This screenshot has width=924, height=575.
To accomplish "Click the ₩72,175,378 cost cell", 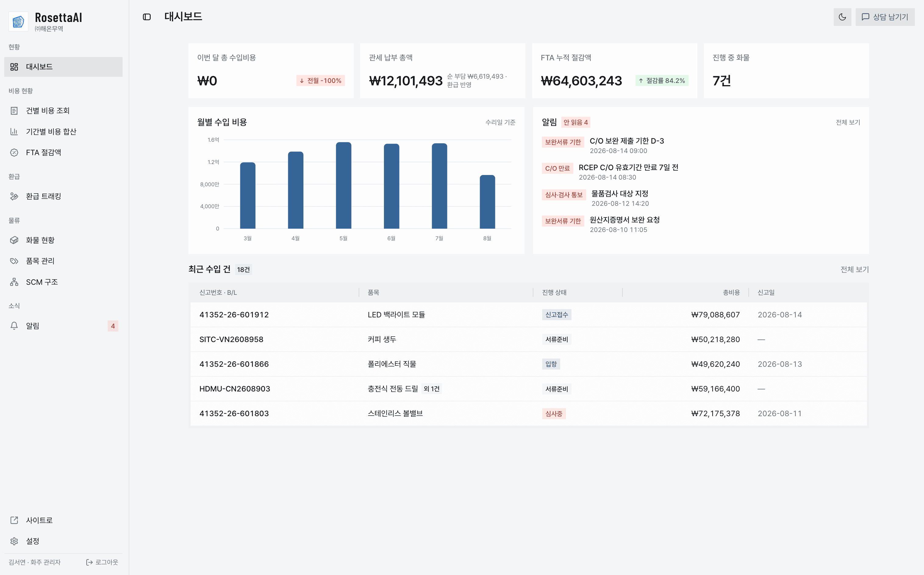I will pos(715,413).
